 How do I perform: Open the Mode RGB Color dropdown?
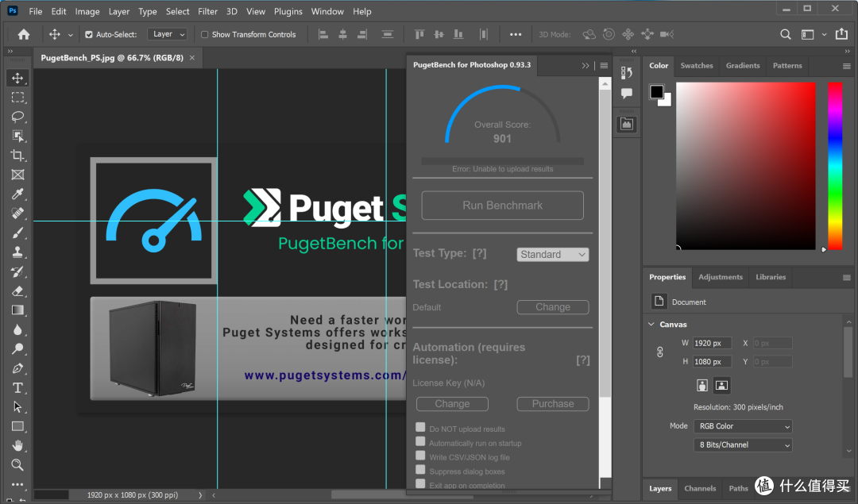pyautogui.click(x=743, y=426)
